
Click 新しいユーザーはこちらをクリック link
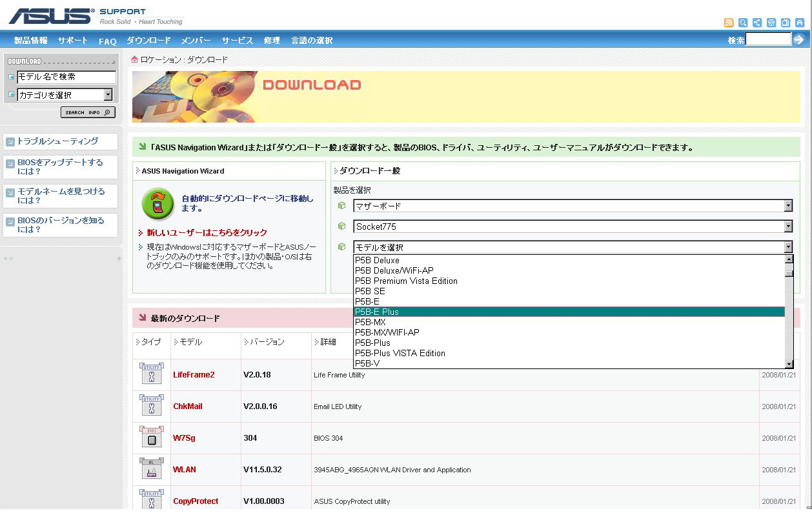[207, 232]
